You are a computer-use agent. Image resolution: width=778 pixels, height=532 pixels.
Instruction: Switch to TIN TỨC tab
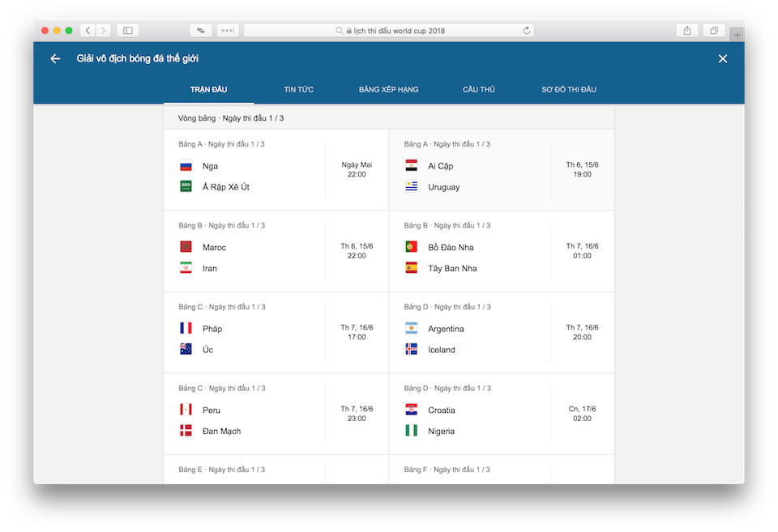[299, 89]
